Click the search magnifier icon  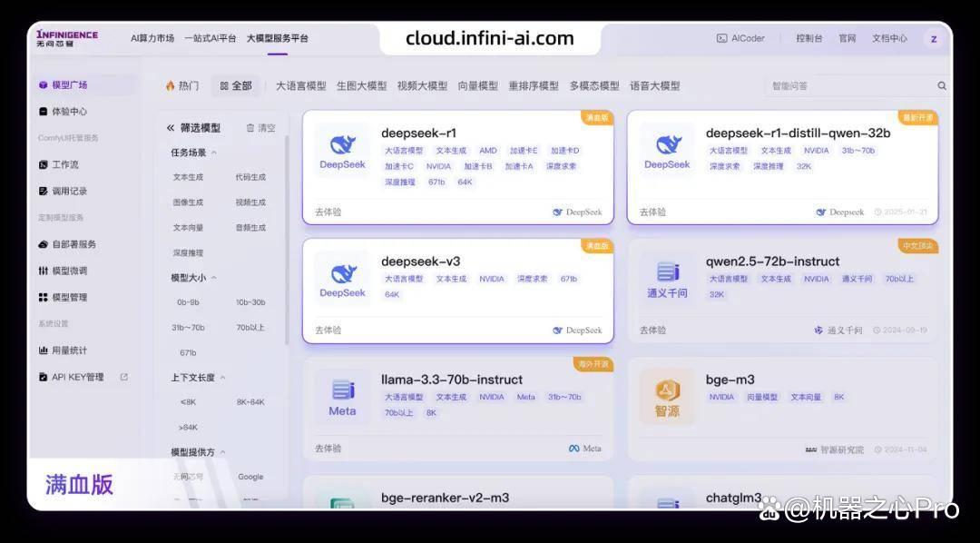941,85
